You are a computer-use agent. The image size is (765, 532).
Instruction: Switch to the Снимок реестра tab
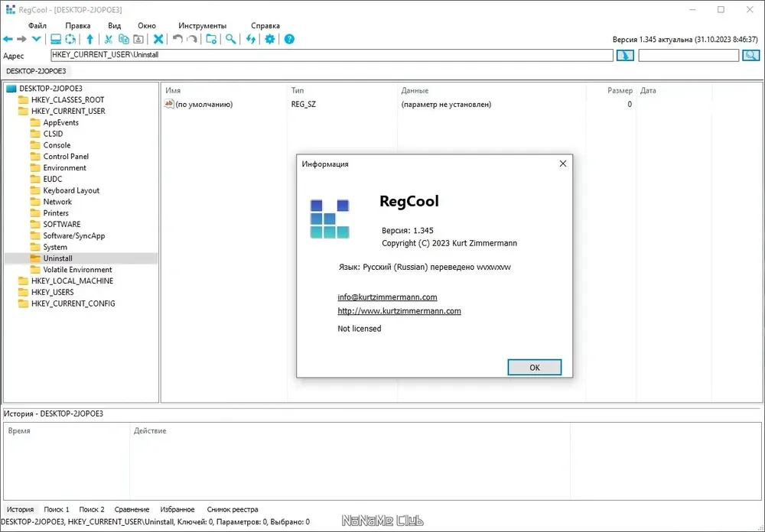pyautogui.click(x=233, y=509)
